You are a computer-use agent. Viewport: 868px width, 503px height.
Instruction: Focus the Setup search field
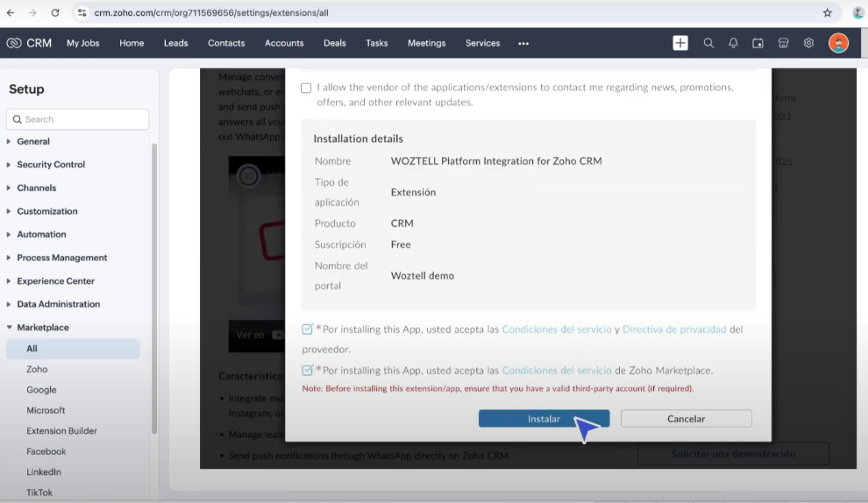pos(77,119)
